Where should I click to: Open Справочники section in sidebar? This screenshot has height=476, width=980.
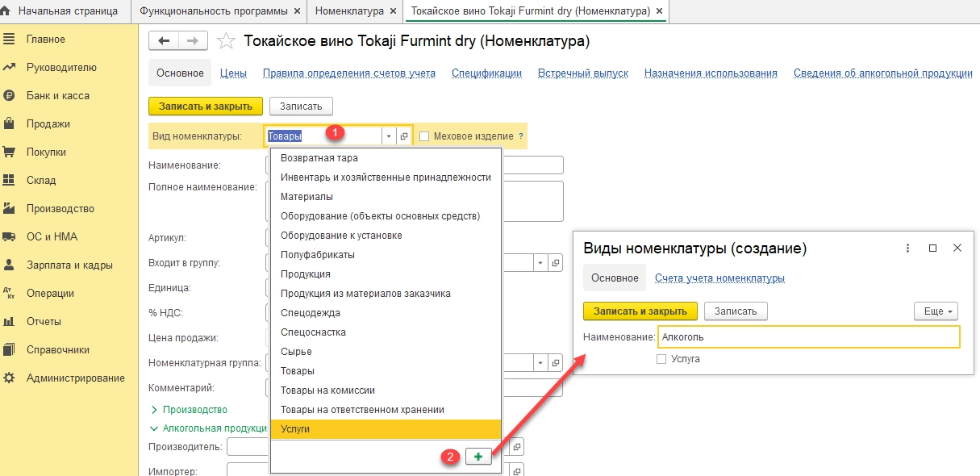[58, 349]
